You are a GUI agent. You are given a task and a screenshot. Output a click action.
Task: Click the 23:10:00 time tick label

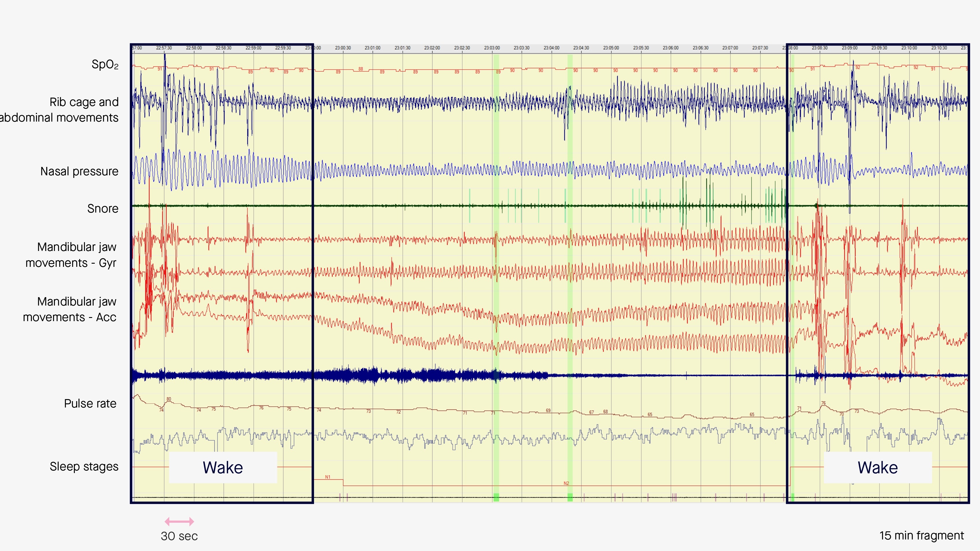tap(909, 48)
